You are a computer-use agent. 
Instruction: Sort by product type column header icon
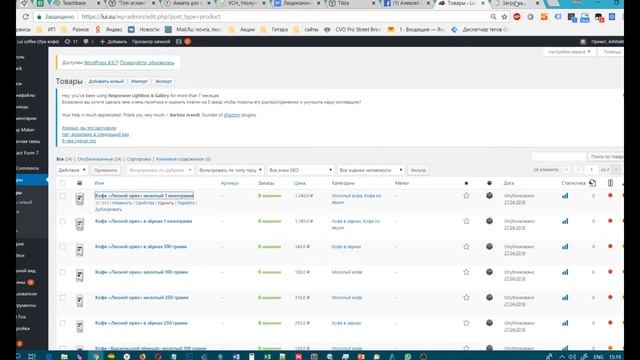489,183
